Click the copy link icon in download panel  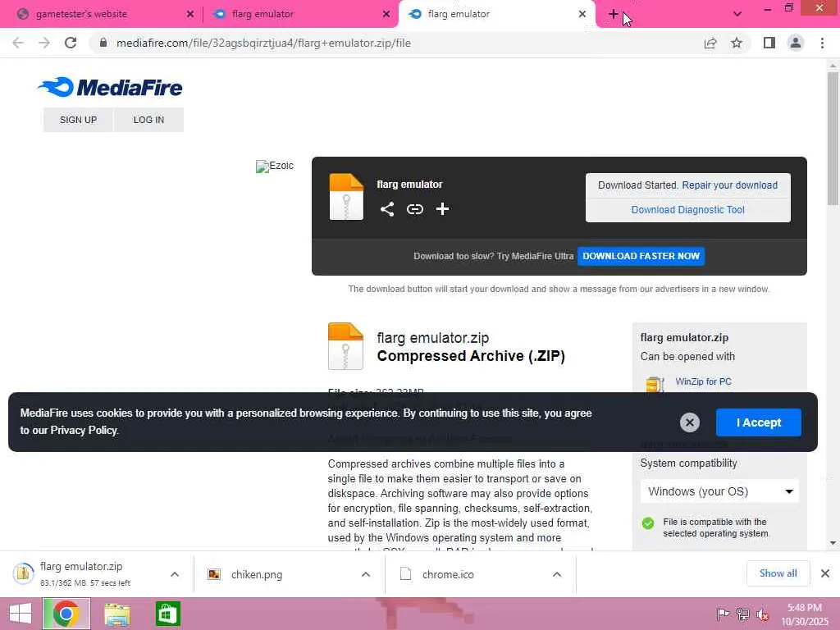tap(414, 209)
